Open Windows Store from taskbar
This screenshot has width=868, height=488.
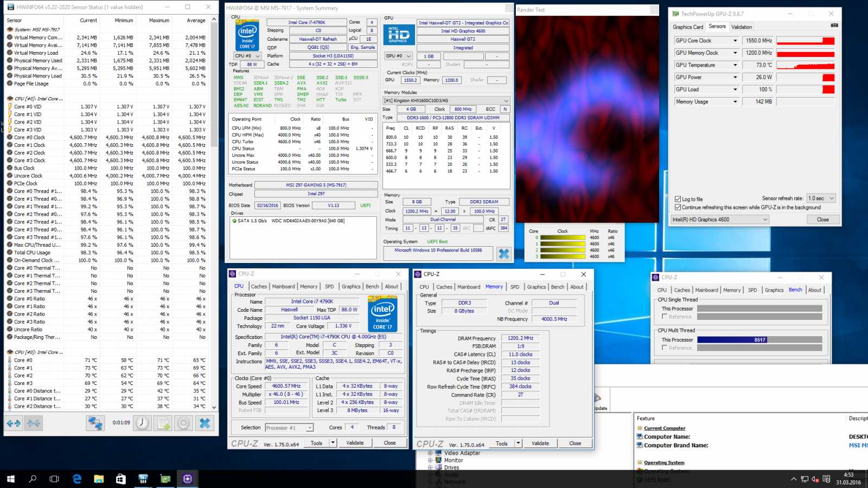coord(120,479)
